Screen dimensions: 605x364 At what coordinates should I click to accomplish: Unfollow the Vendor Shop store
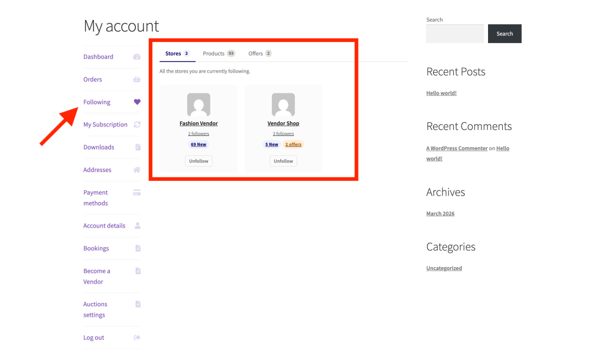[283, 161]
